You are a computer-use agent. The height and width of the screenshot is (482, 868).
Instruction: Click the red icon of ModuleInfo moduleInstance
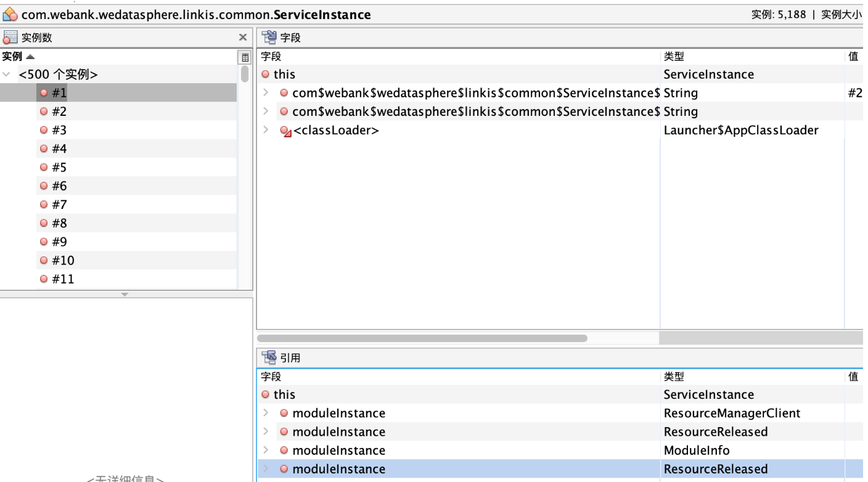point(284,451)
